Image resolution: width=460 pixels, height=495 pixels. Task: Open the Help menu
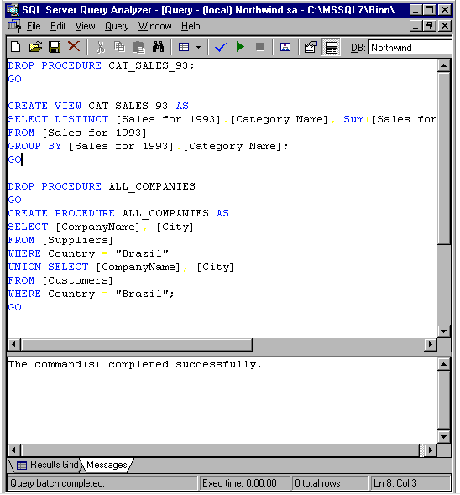pyautogui.click(x=191, y=26)
